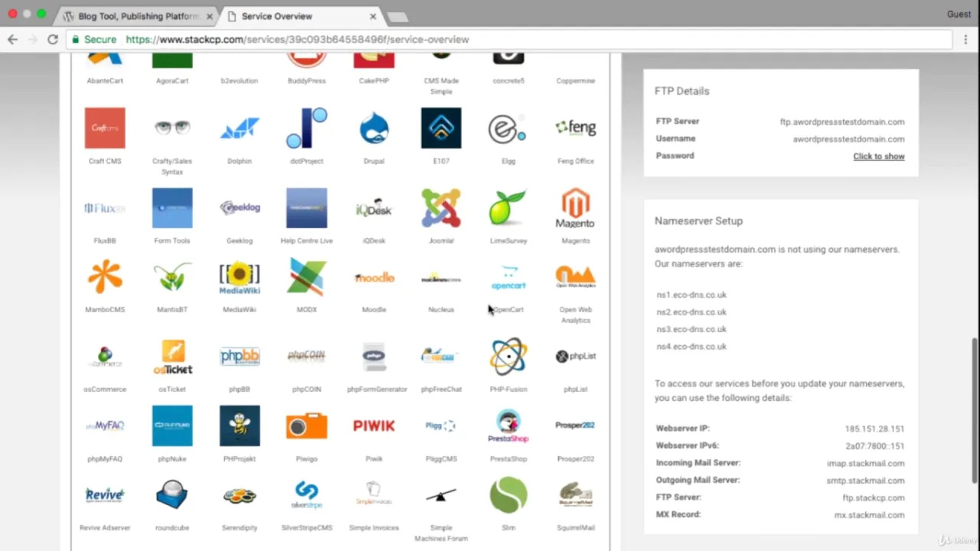
Task: Click the PIWIK logo icon
Action: pyautogui.click(x=374, y=426)
